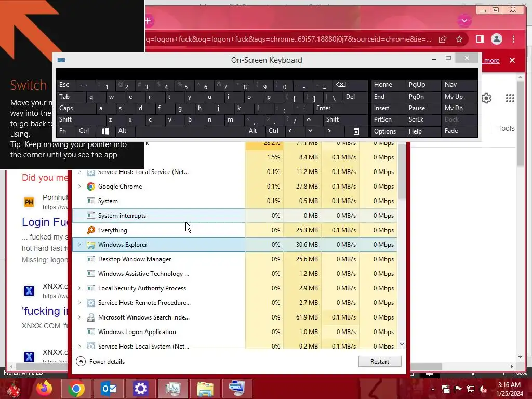Click the Restart button
Screen dimensions: 532x399
[380, 362]
